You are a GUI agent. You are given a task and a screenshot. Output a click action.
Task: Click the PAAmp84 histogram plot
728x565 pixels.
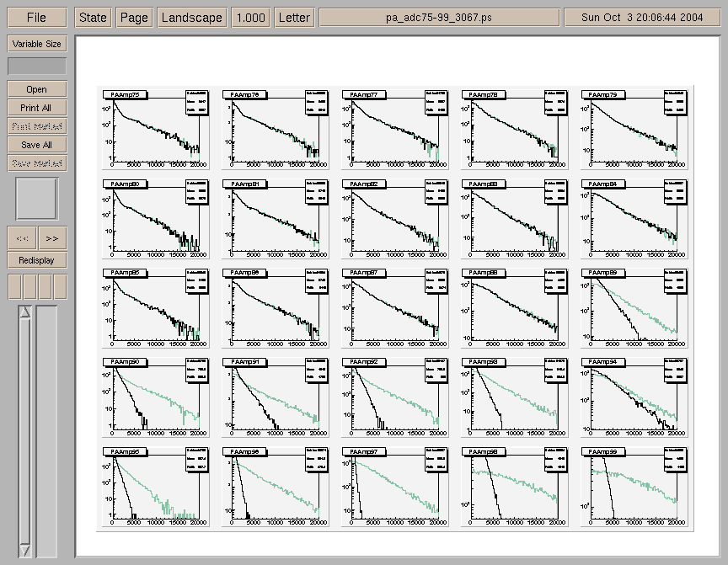[634, 219]
